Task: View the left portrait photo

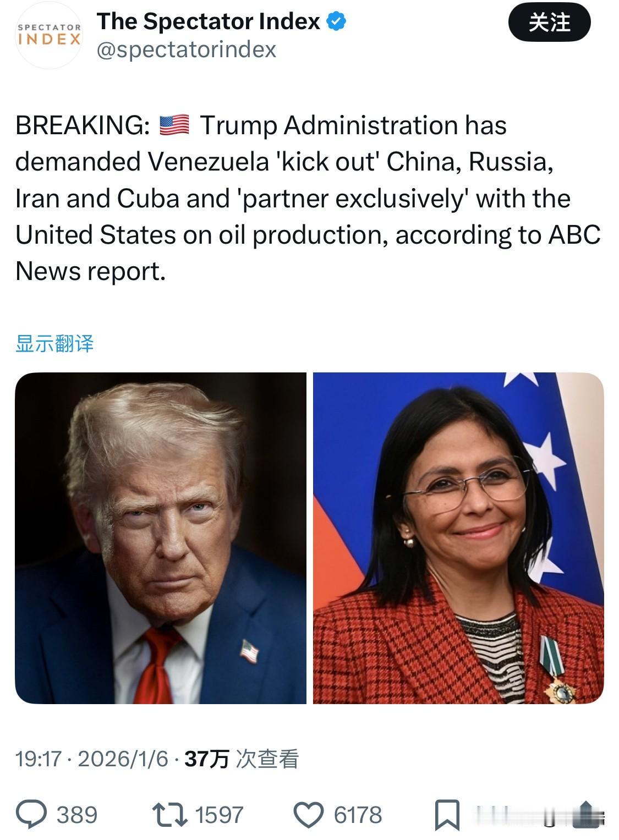Action: point(161,538)
